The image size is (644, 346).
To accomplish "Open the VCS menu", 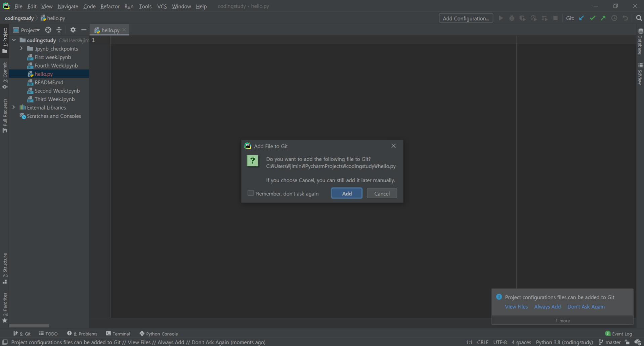I will coord(162,6).
